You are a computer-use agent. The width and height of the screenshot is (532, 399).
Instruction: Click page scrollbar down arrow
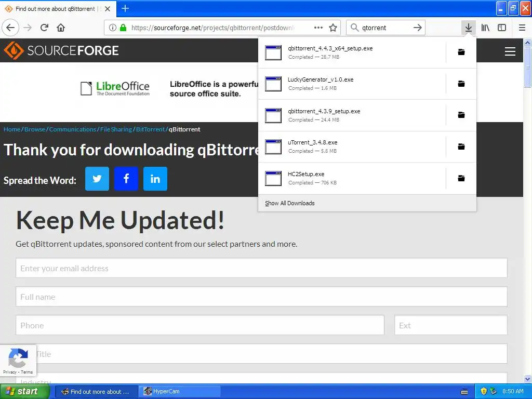tap(528, 379)
